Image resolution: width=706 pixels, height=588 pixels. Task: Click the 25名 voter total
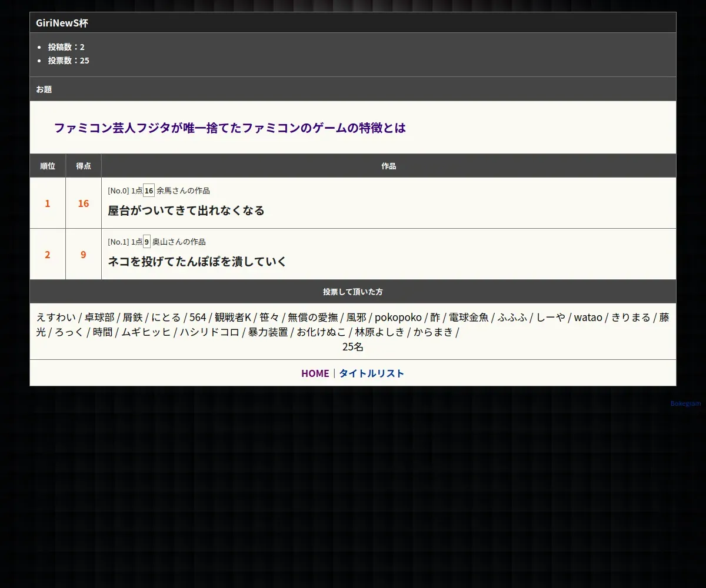click(x=353, y=347)
